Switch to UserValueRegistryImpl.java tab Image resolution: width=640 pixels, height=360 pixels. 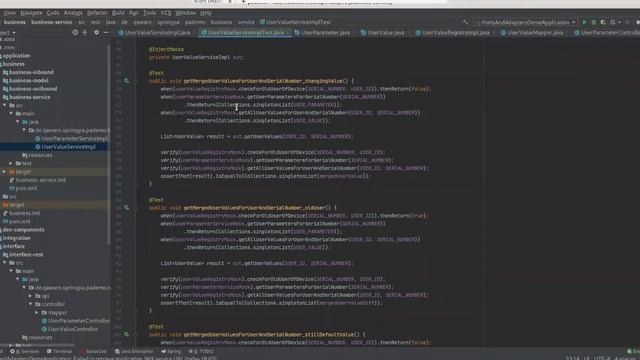coord(452,32)
